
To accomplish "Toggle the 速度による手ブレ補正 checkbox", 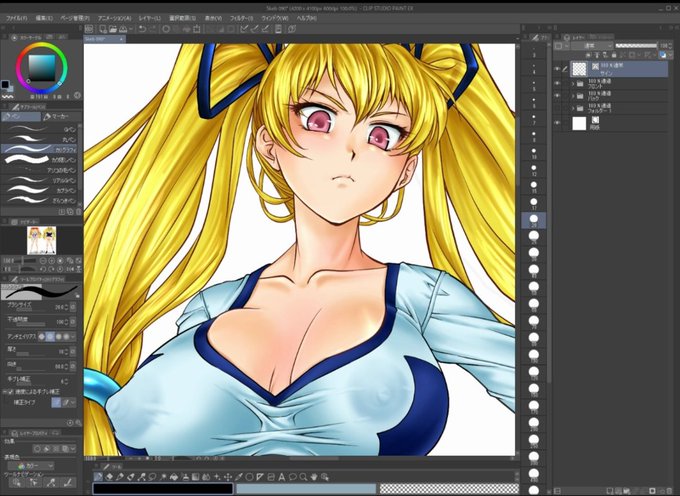I will tap(10, 392).
